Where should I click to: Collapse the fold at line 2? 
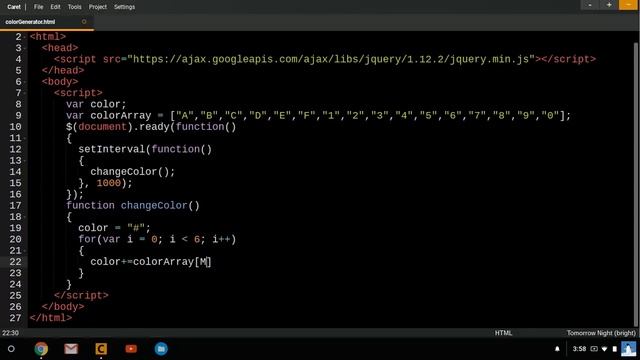point(25,37)
